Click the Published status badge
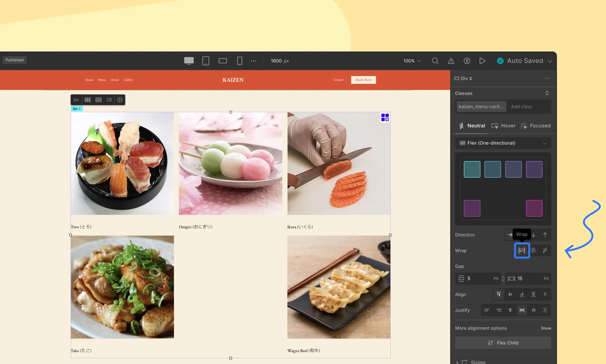The height and width of the screenshot is (364, 606). (15, 60)
